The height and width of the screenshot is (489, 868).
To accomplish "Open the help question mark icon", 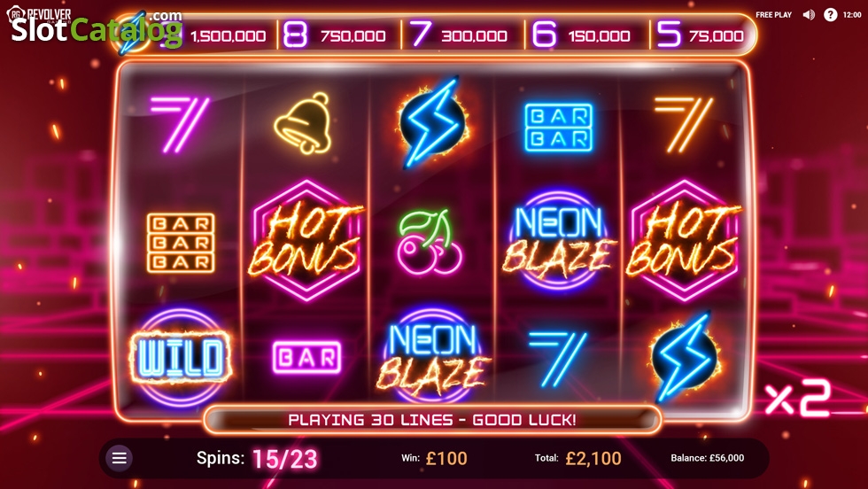I will [x=830, y=15].
